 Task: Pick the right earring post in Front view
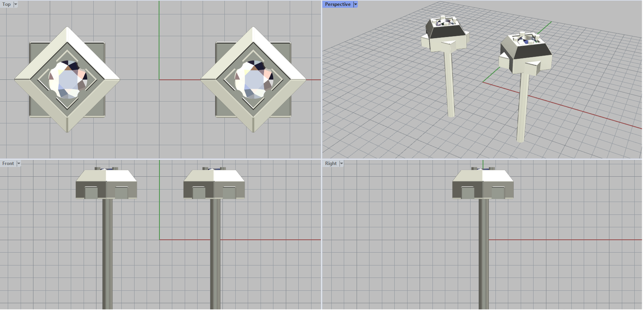[215, 254]
